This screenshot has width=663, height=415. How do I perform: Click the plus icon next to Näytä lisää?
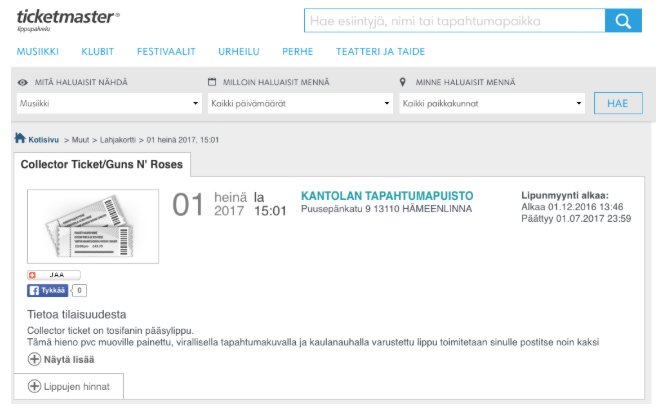pos(34,360)
